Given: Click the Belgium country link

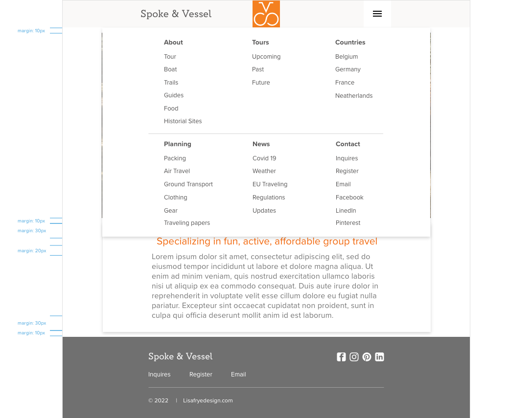Looking at the screenshot, I should pos(347,57).
